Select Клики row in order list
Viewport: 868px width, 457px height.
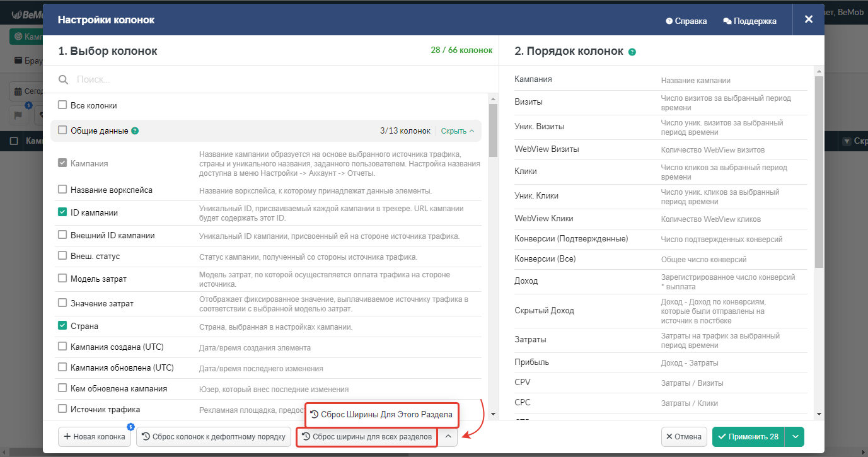point(661,171)
